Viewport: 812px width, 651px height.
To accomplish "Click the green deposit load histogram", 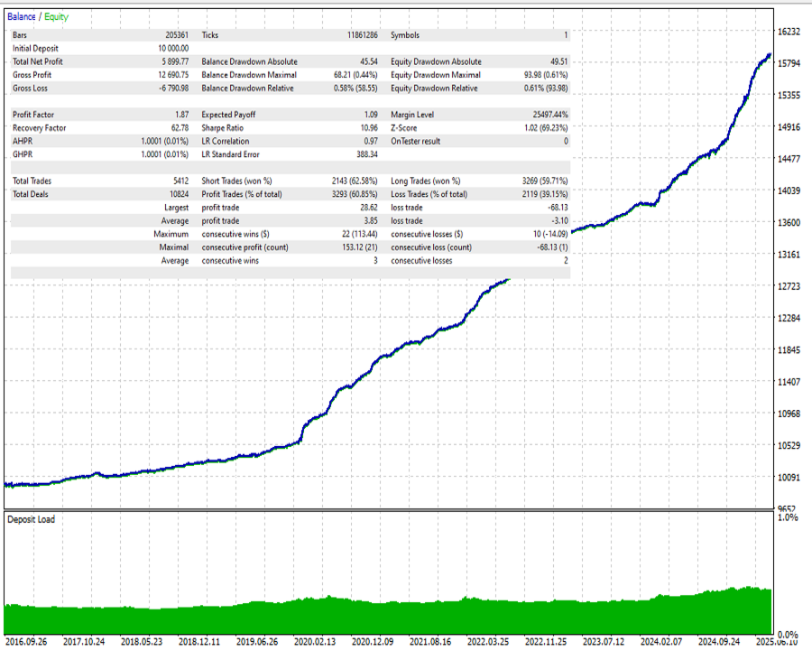I will click(387, 615).
